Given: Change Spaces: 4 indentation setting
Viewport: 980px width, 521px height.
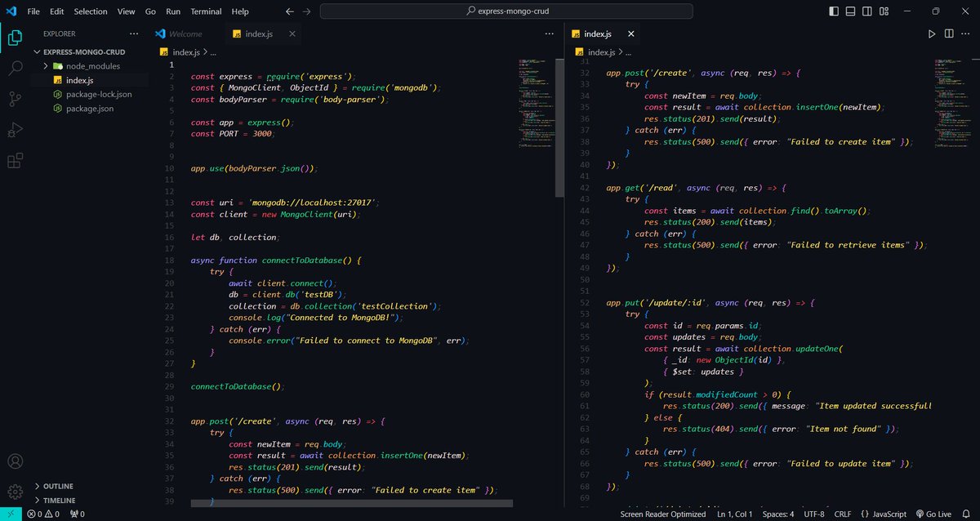Looking at the screenshot, I should coord(777,514).
